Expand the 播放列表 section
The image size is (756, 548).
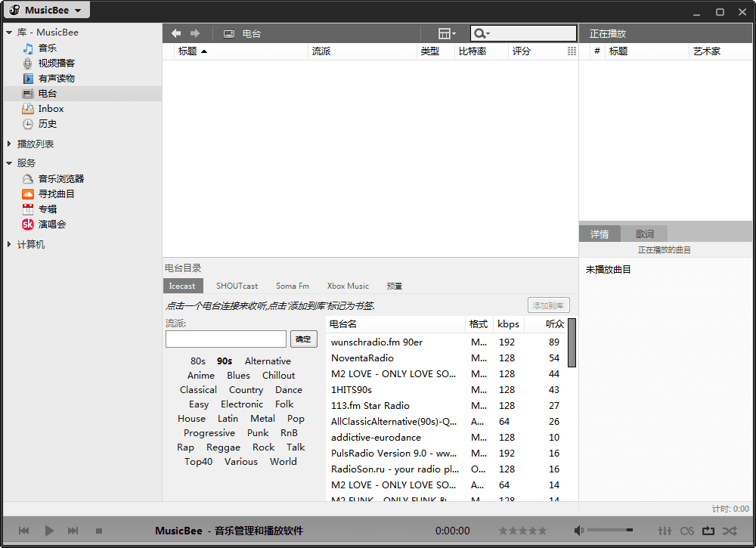tap(9, 144)
